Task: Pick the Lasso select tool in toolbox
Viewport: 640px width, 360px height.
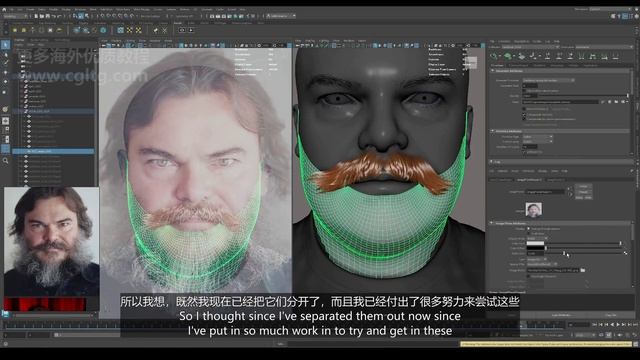Action: click(x=5, y=54)
